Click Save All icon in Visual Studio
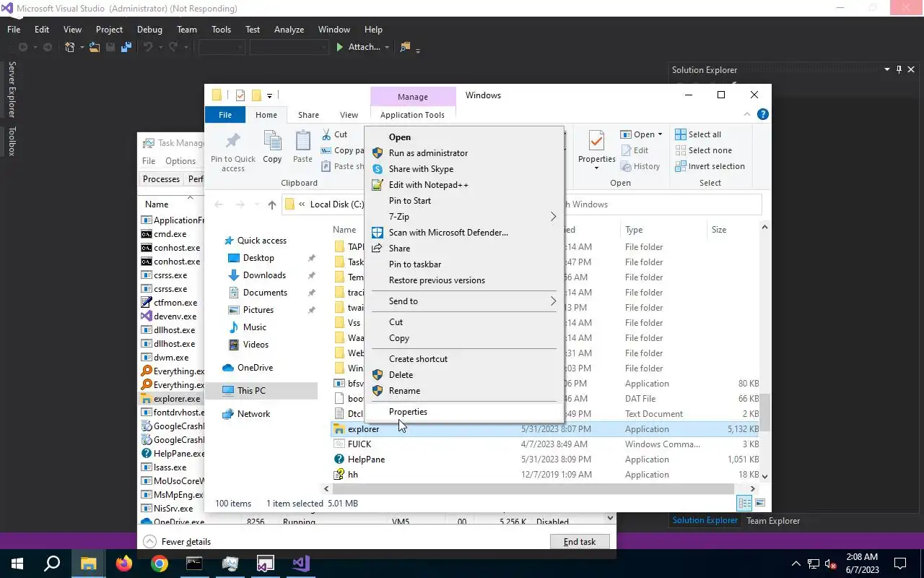The height and width of the screenshot is (578, 924). pos(126,47)
